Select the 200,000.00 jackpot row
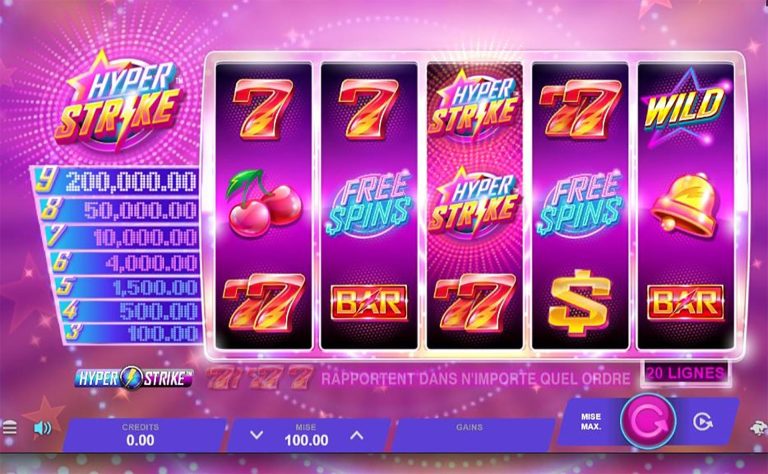This screenshot has width=768, height=474. [116, 180]
